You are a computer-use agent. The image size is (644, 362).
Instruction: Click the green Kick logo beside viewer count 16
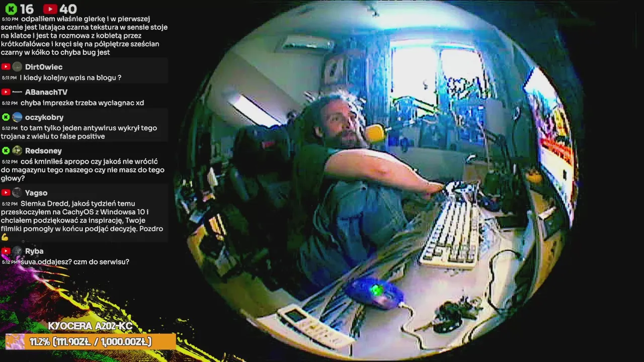[11, 9]
